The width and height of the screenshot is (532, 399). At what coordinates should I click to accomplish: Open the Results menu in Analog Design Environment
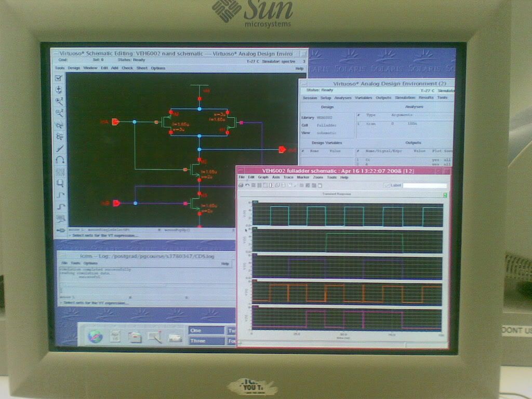click(426, 98)
